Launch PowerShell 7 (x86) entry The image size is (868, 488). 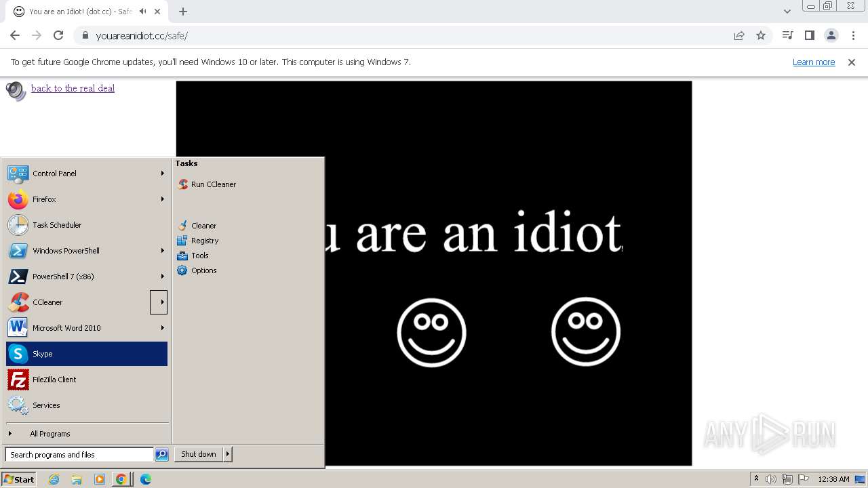(x=87, y=277)
